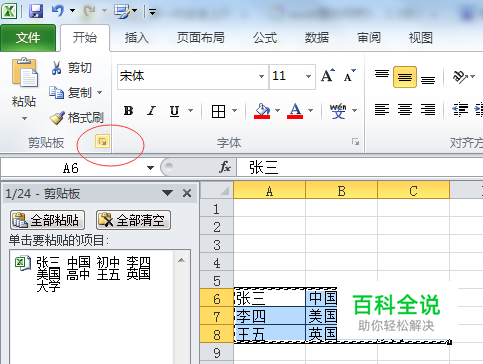Expand the 复制 copy options arrow
The height and width of the screenshot is (364, 483).
tap(99, 92)
